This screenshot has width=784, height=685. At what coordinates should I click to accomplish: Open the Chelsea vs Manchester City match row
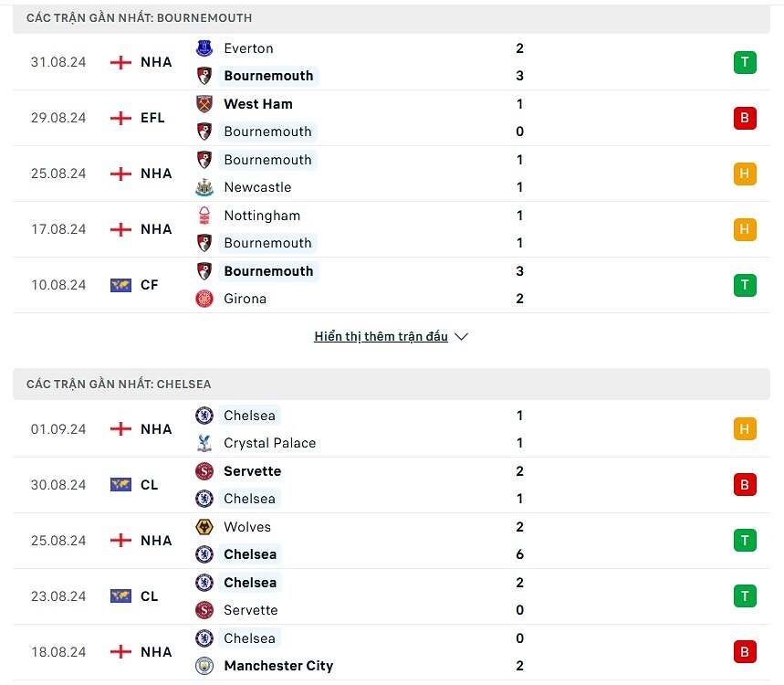pyautogui.click(x=392, y=652)
